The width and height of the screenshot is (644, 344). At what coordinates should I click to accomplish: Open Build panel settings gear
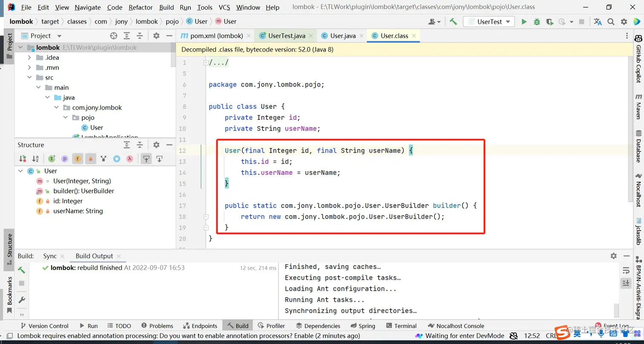[x=613, y=256]
